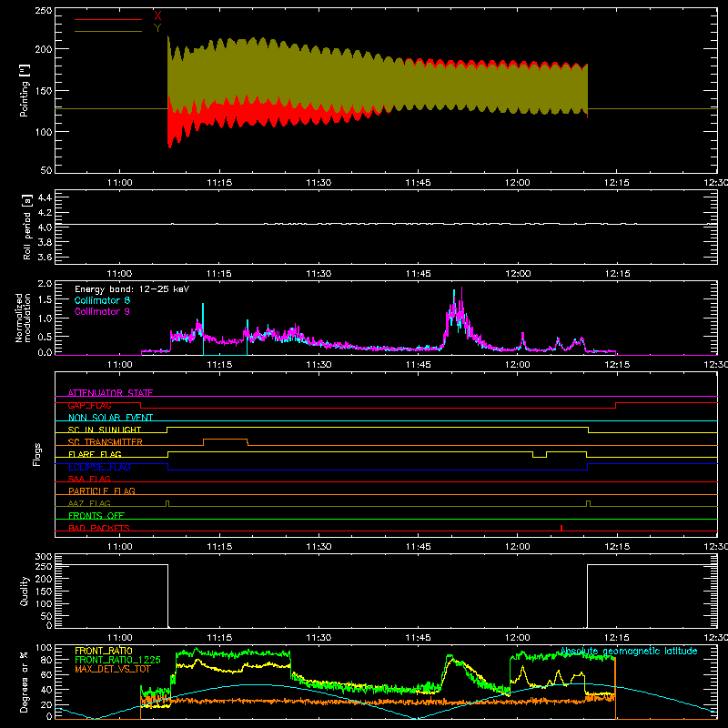Click the Normalized modulation axis title
The image size is (728, 728).
coord(24,318)
